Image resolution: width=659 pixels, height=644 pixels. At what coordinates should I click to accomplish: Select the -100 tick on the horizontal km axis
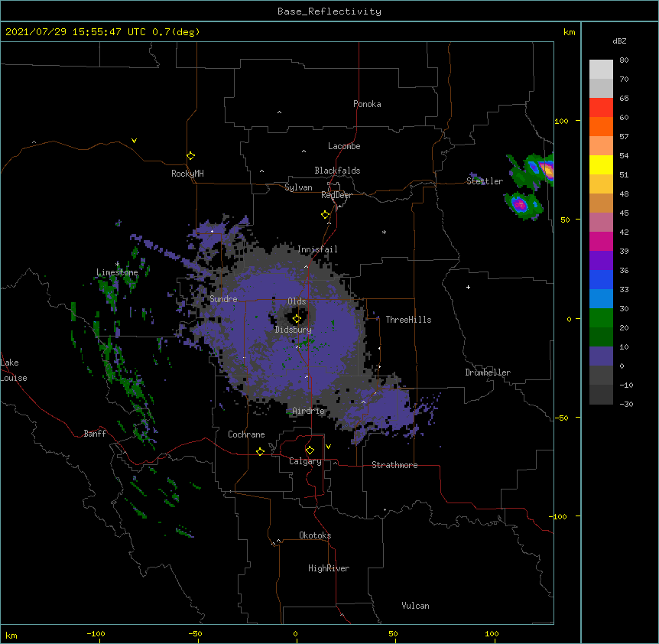point(96,634)
